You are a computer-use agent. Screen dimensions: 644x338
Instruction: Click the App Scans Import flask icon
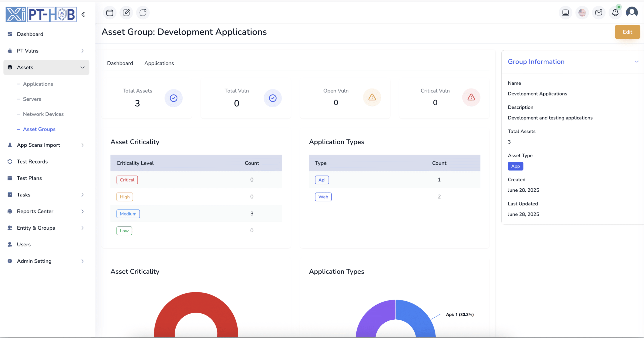point(10,145)
